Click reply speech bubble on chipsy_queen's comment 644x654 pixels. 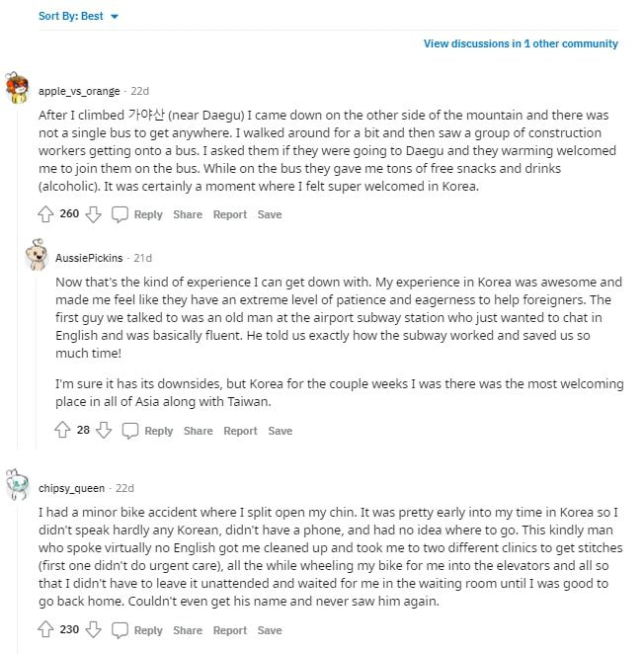point(120,630)
